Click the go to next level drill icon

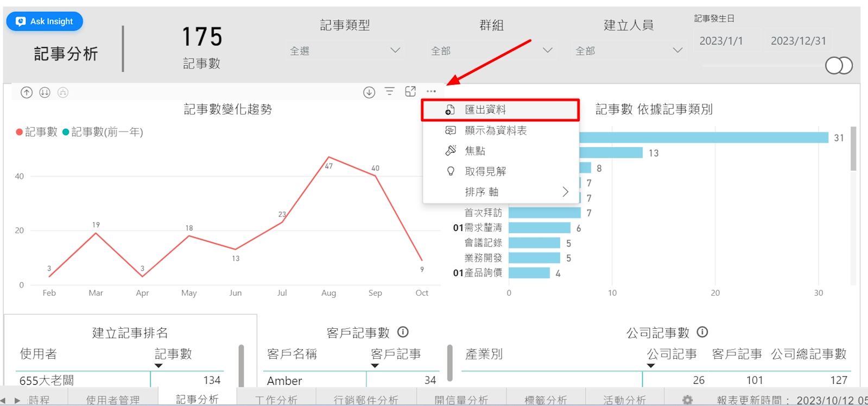pos(45,92)
